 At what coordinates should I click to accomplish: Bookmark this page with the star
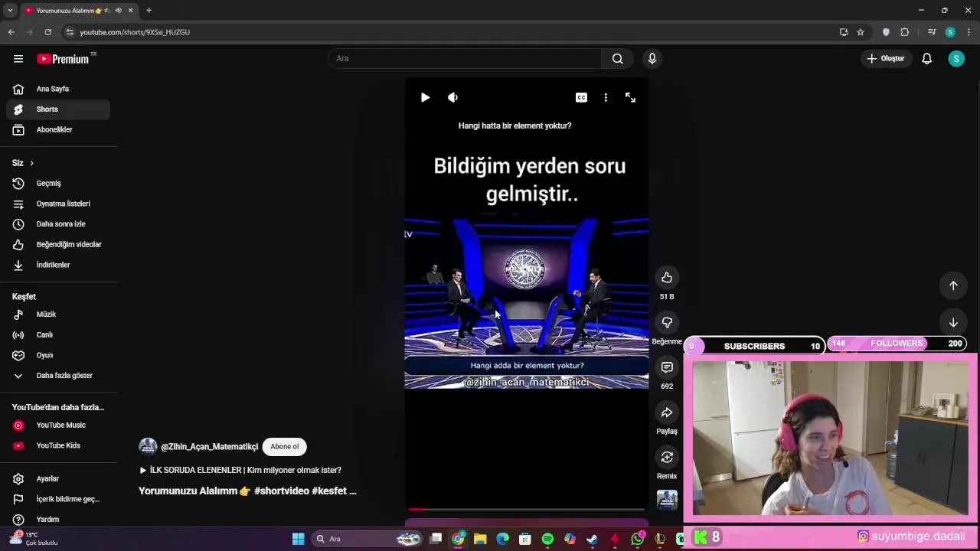861,32
